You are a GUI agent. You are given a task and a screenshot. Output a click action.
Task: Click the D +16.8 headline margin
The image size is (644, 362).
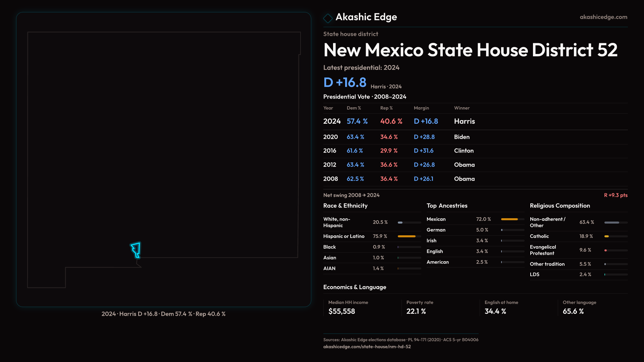(x=345, y=82)
